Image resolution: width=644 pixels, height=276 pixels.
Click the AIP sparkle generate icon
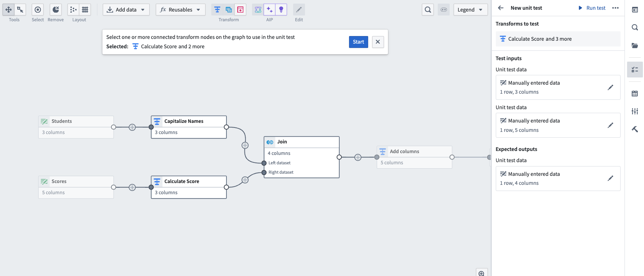click(269, 9)
